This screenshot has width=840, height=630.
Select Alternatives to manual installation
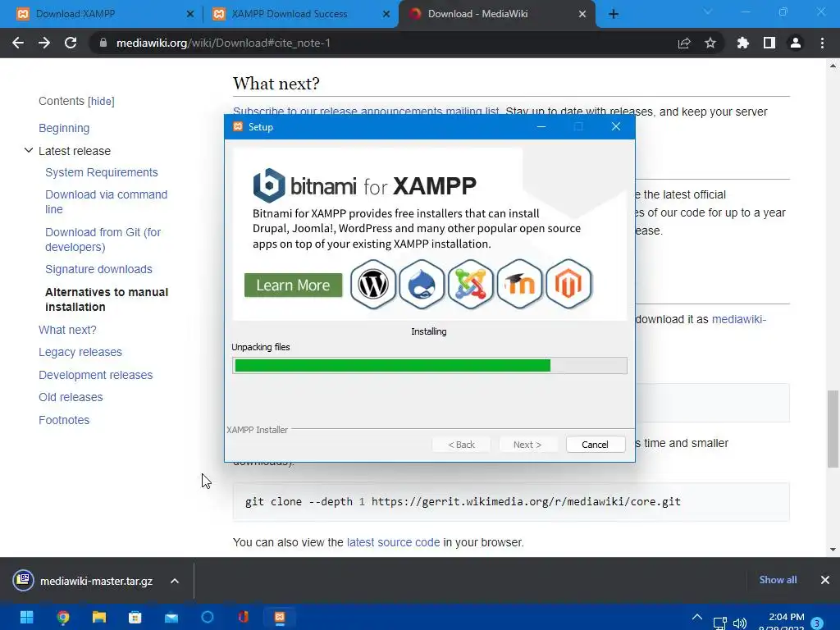click(107, 299)
